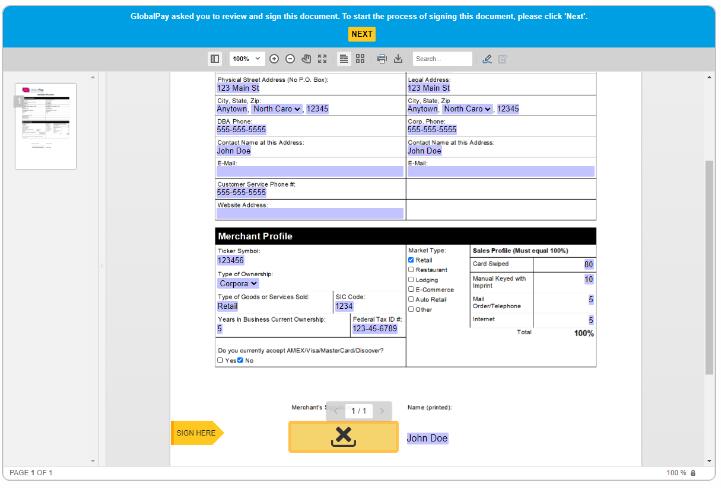Check the Restaurant market type
Screen dimensions: 721x488
(x=411, y=270)
